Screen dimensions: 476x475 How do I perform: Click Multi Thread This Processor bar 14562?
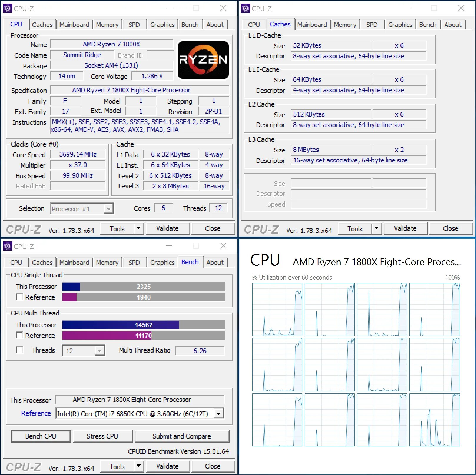(x=144, y=325)
